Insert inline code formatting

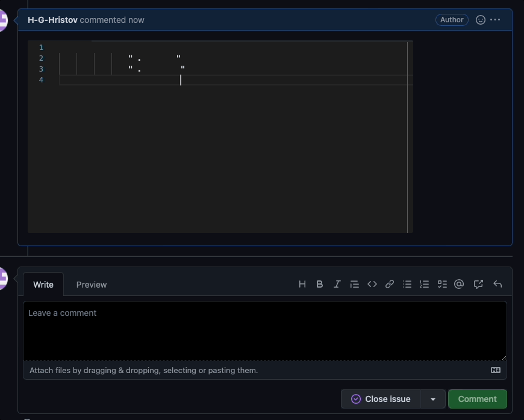click(x=372, y=284)
